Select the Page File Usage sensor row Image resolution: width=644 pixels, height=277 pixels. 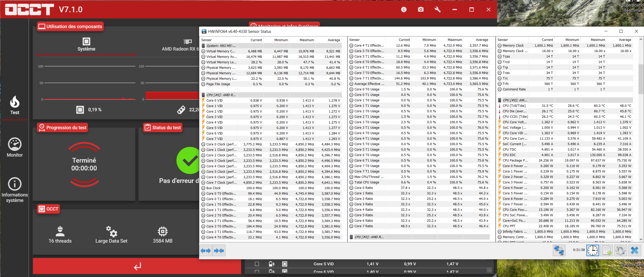click(271, 84)
